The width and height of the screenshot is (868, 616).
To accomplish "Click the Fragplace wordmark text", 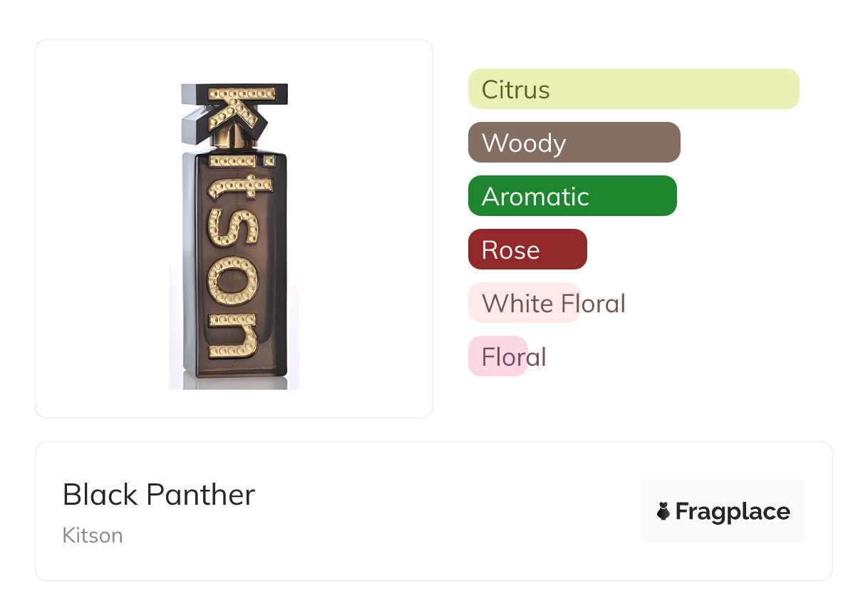I will [733, 511].
